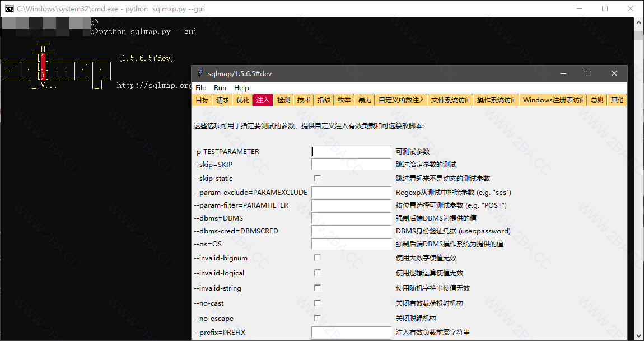The height and width of the screenshot is (341, 644).
Task: Minimize the sqlmap GUI window
Action: pos(563,73)
